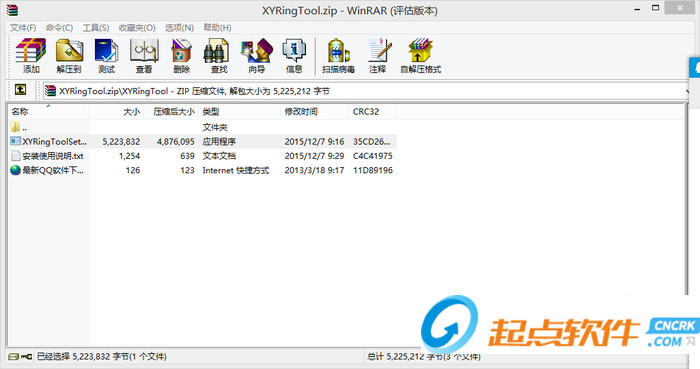Click the size value 1,254
This screenshot has height=369, width=700.
(129, 156)
